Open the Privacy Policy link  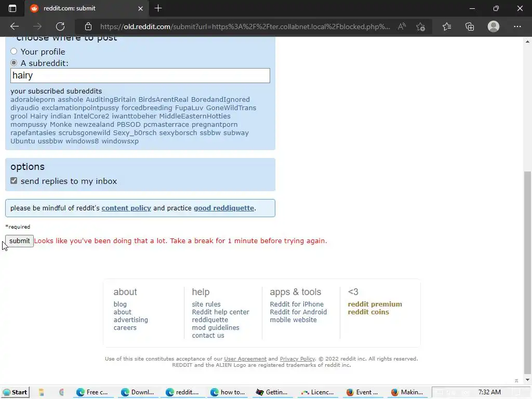(297, 359)
